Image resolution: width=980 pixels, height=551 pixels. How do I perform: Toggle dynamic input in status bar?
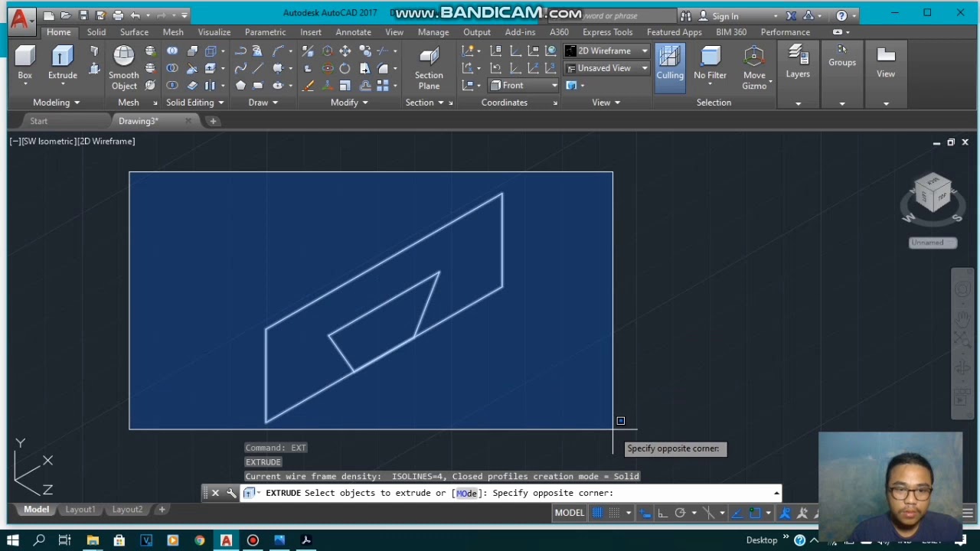coord(646,513)
